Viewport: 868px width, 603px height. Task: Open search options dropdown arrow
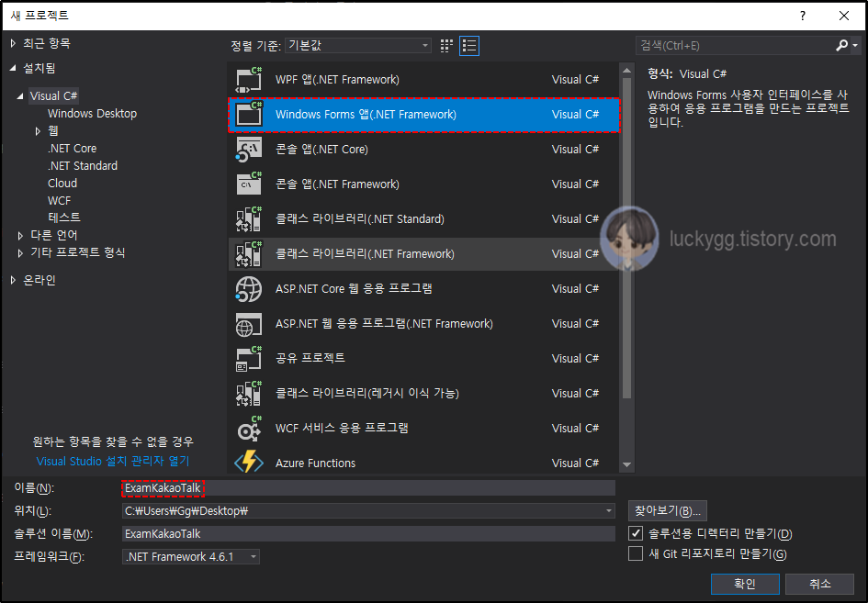point(855,45)
